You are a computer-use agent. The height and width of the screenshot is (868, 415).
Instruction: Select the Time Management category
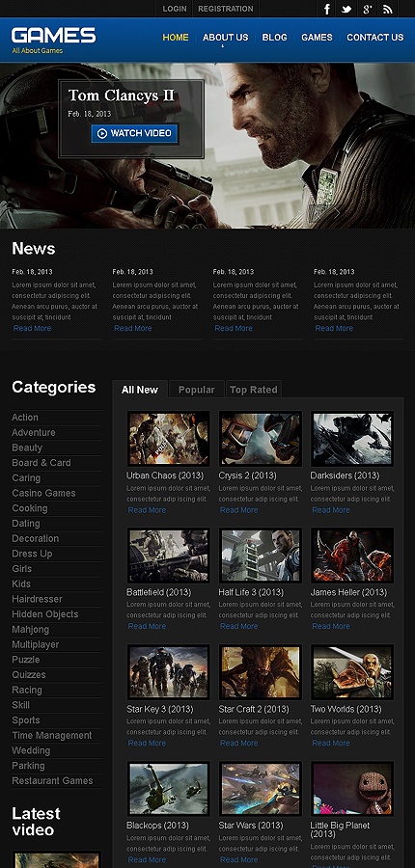52,735
